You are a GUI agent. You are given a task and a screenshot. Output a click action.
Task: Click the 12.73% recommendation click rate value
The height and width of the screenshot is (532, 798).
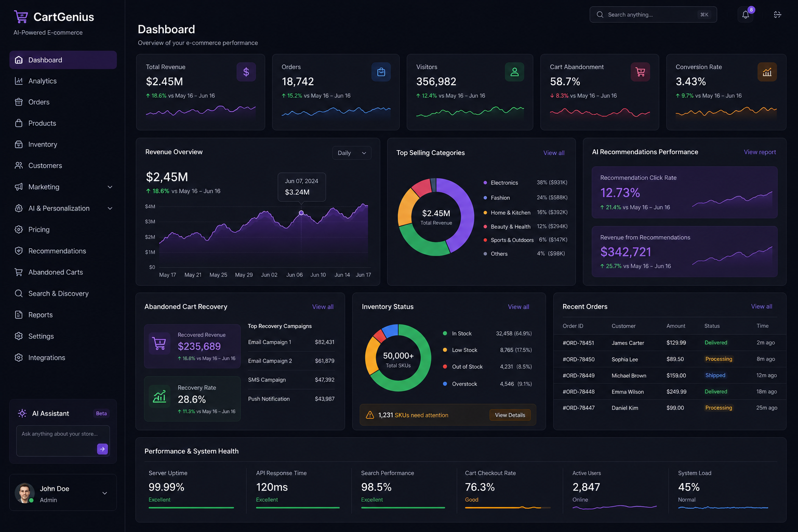pyautogui.click(x=620, y=193)
